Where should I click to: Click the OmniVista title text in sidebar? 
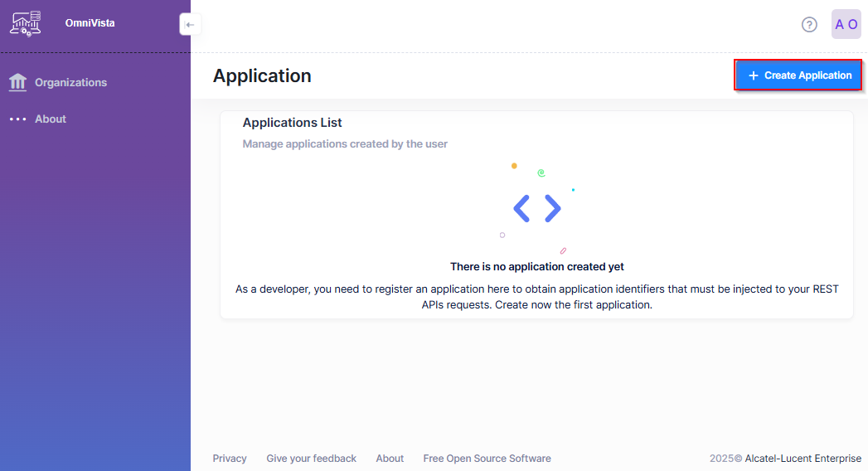(90, 23)
